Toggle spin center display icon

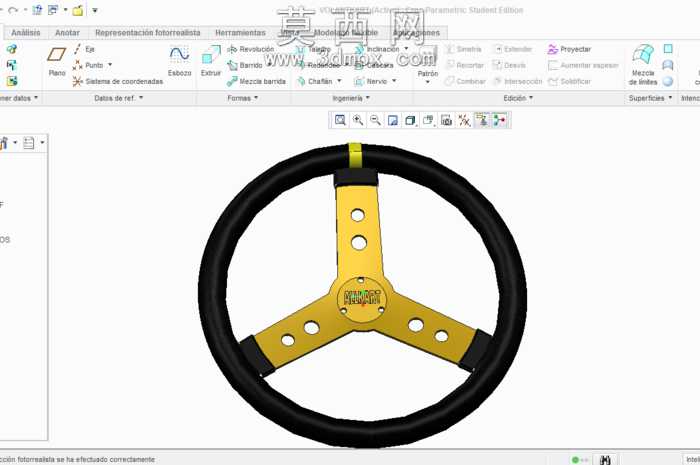(500, 120)
